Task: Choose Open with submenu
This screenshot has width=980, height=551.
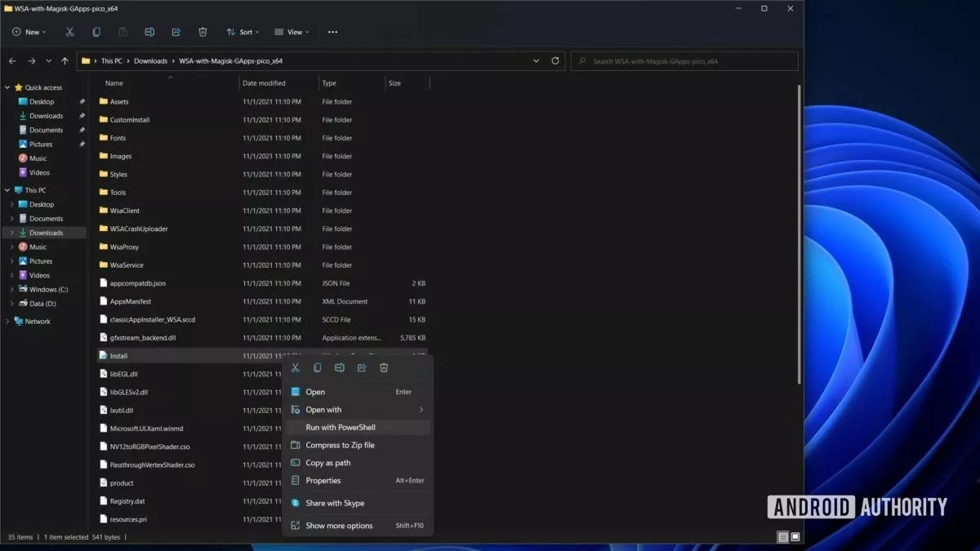Action: [357, 410]
